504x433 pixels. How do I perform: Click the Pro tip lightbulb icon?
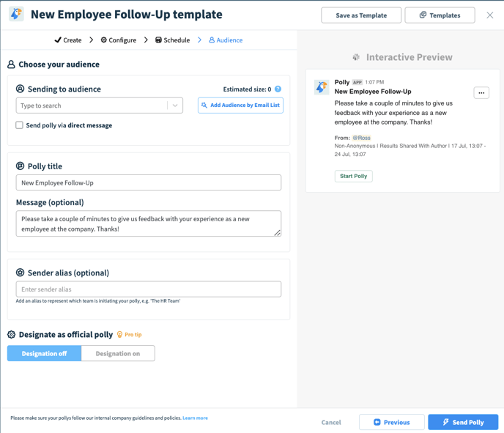pyautogui.click(x=119, y=334)
